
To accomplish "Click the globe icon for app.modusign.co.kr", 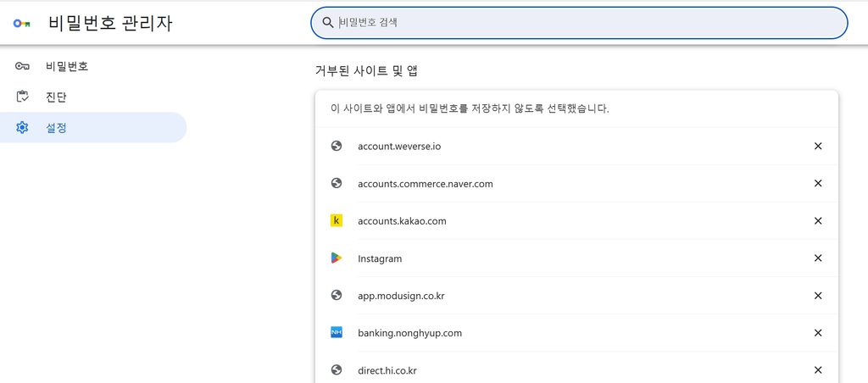I will [x=336, y=296].
